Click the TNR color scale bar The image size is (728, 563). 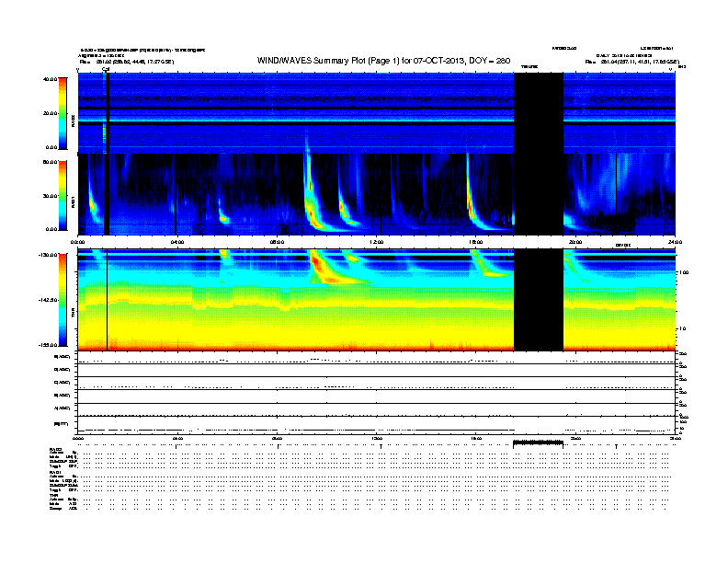[63, 300]
